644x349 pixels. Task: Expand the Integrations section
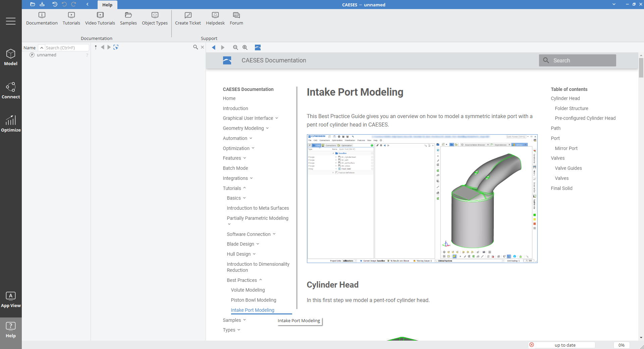pos(251,178)
